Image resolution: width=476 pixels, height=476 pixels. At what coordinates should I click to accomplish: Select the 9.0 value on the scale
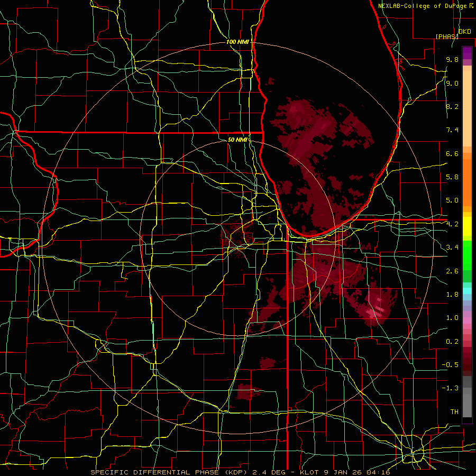tap(452, 83)
